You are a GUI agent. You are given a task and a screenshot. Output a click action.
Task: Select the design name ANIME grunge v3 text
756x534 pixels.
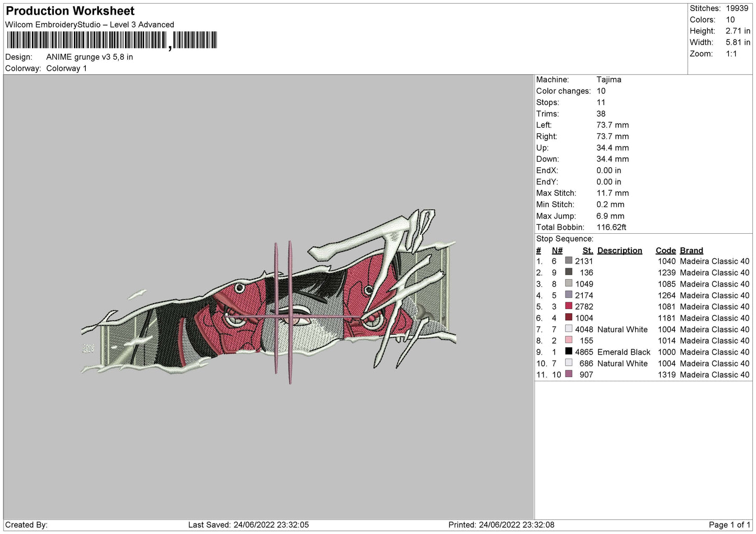coord(89,57)
